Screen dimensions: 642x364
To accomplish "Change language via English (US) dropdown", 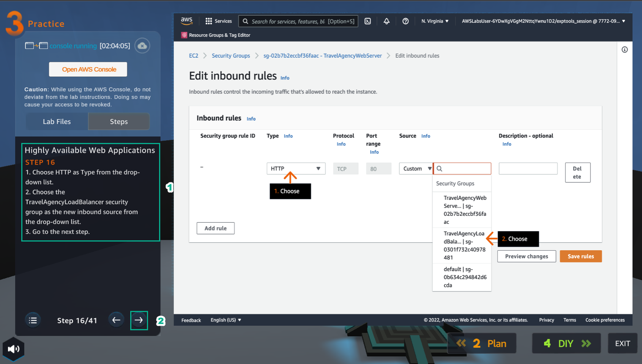I will [x=226, y=320].
